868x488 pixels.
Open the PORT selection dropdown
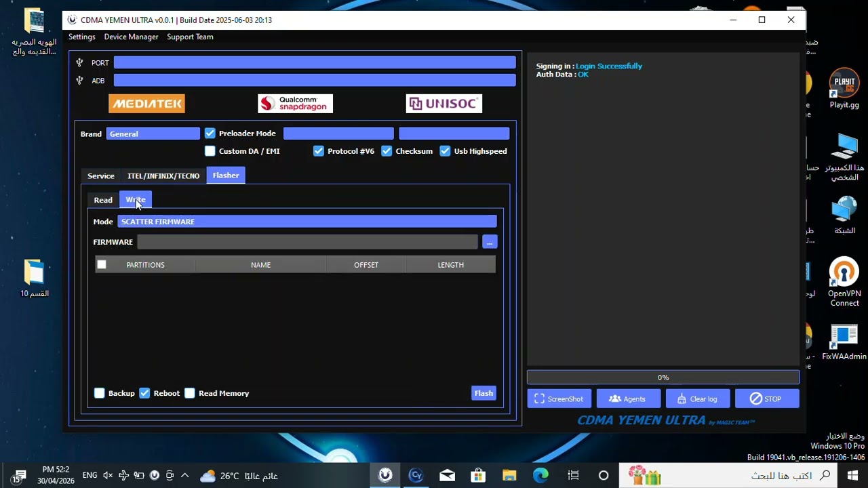coord(315,62)
